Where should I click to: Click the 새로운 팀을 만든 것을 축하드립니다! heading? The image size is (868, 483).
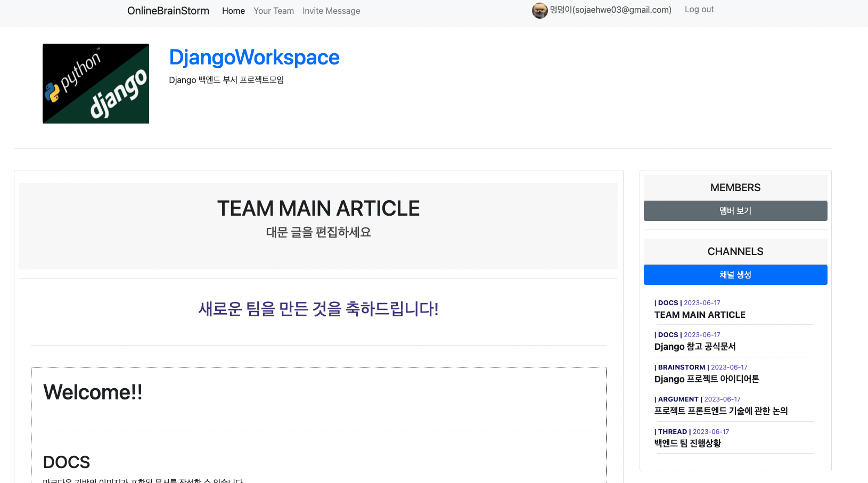tap(318, 309)
